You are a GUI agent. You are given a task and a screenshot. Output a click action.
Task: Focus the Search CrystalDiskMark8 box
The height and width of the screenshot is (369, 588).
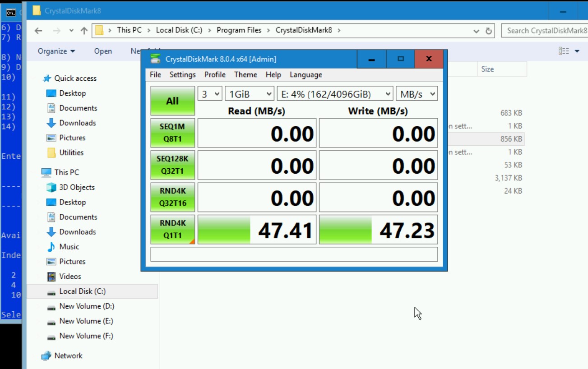click(545, 31)
